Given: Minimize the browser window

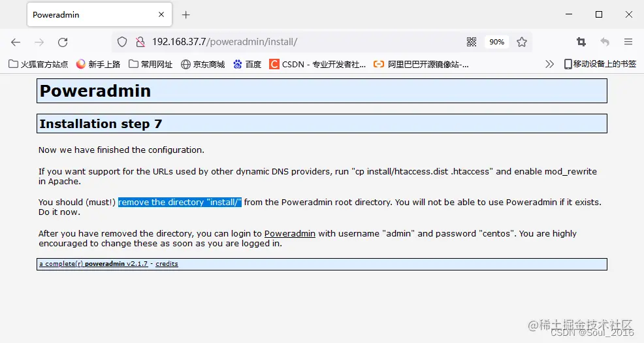Looking at the screenshot, I should click(x=569, y=14).
